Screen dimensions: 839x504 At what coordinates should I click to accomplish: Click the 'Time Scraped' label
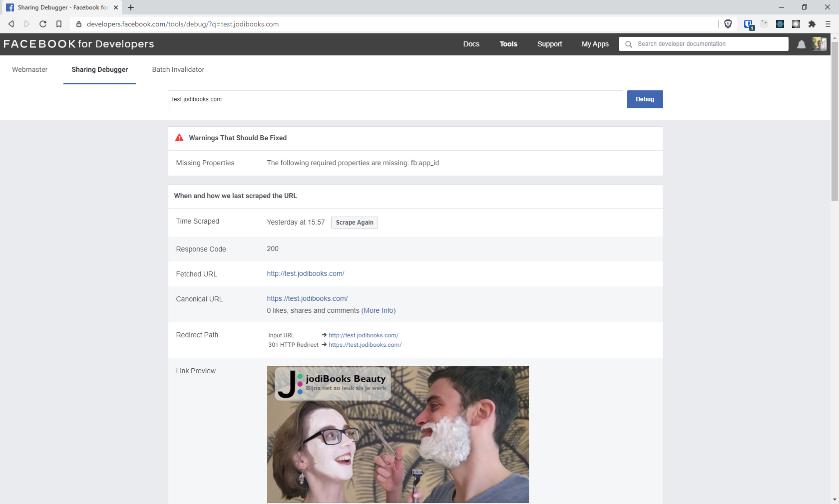pos(198,221)
